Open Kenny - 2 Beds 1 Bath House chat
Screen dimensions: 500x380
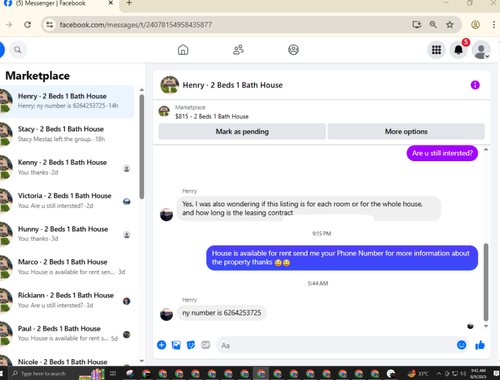point(67,167)
